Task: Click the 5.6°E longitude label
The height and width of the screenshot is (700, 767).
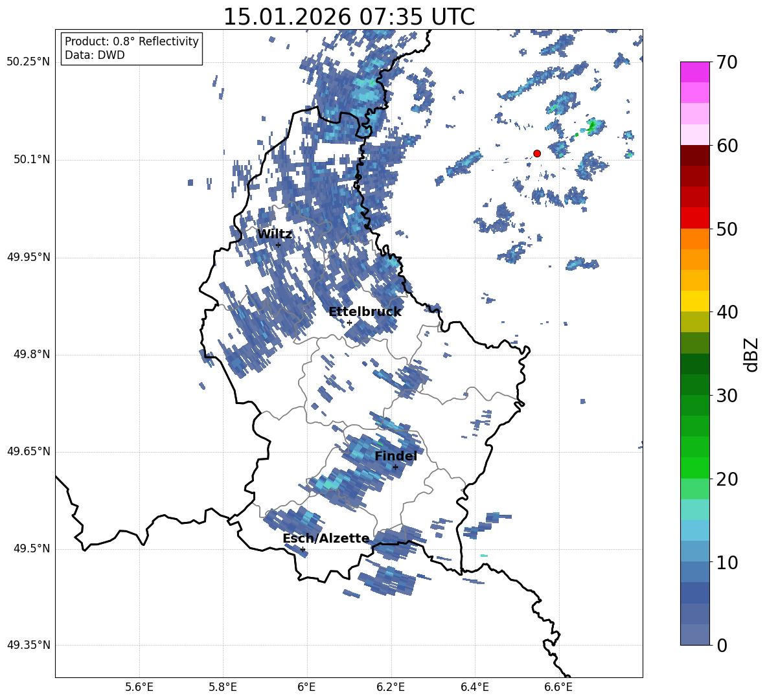Action: pos(139,687)
